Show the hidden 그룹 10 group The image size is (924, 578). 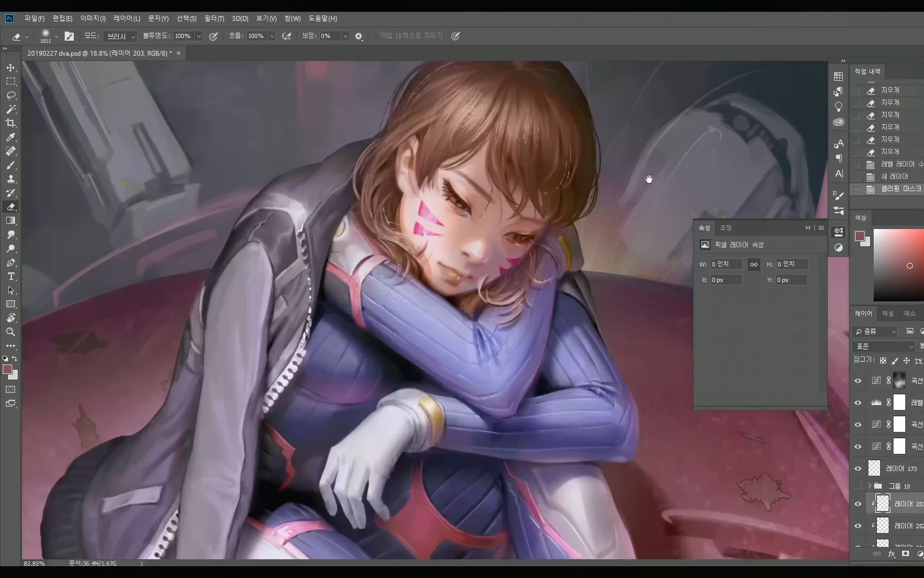858,486
